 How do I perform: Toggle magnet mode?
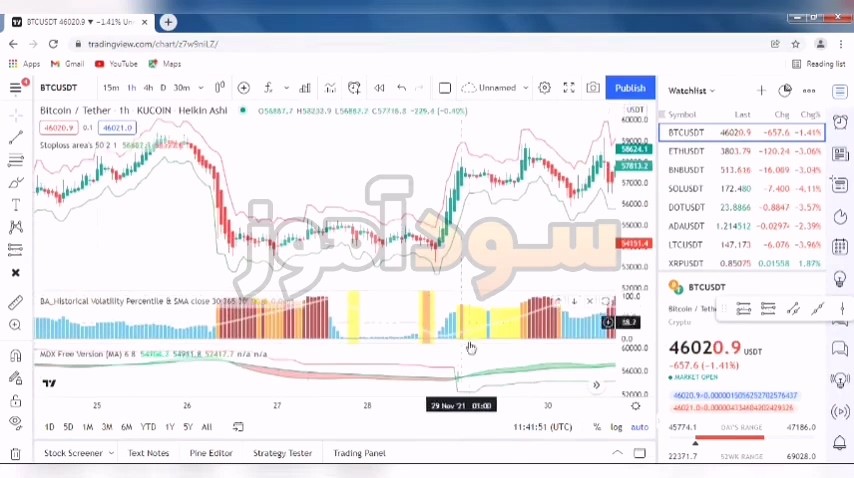16,356
